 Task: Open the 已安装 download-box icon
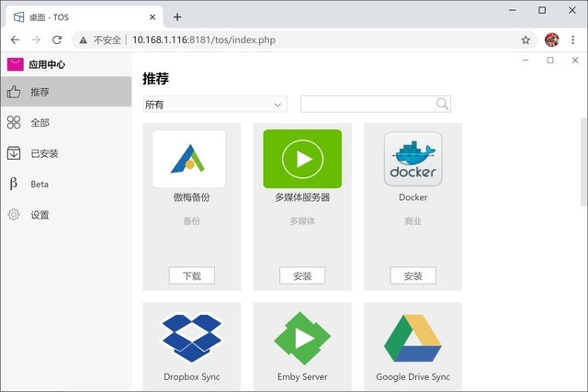[14, 153]
